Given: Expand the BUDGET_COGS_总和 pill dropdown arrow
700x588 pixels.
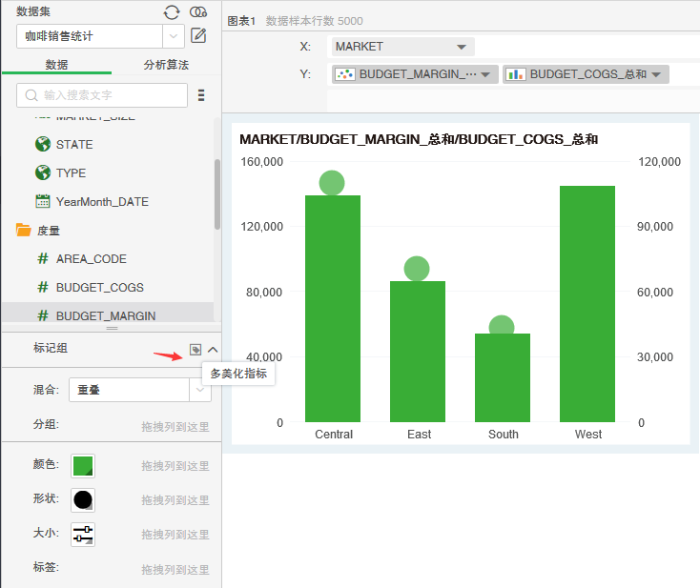Looking at the screenshot, I should [656, 74].
